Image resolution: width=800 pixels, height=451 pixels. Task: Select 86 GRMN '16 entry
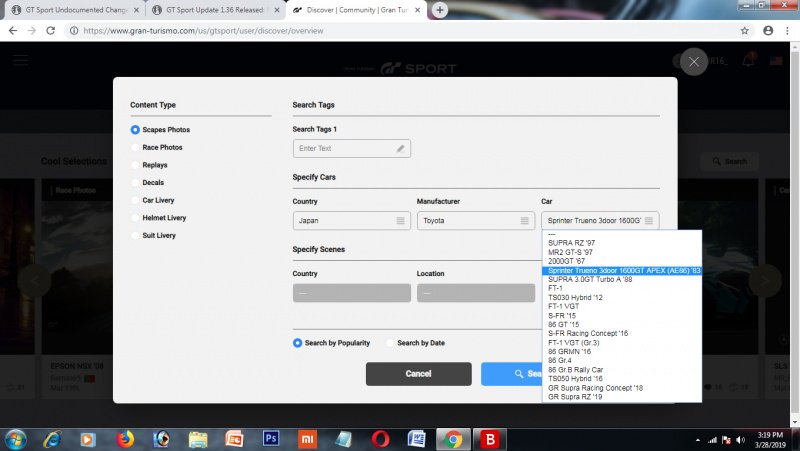(622, 352)
